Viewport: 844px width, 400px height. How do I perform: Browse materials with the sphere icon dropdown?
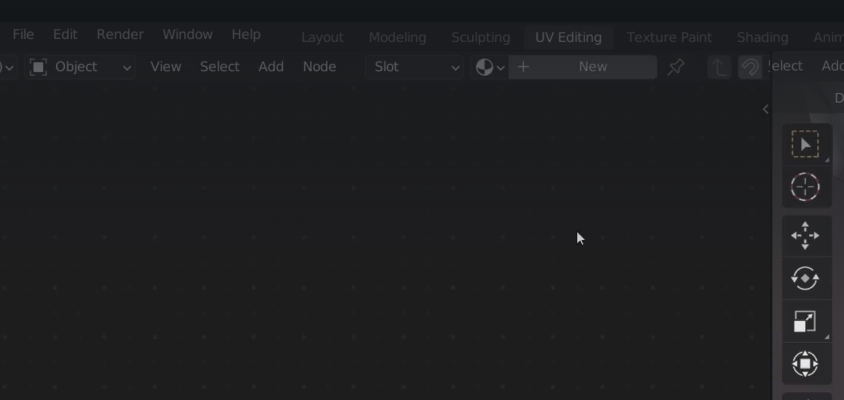(489, 67)
